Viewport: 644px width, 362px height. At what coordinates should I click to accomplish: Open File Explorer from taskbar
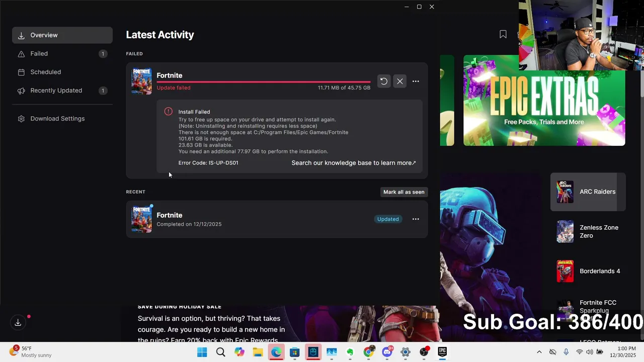pos(258,352)
